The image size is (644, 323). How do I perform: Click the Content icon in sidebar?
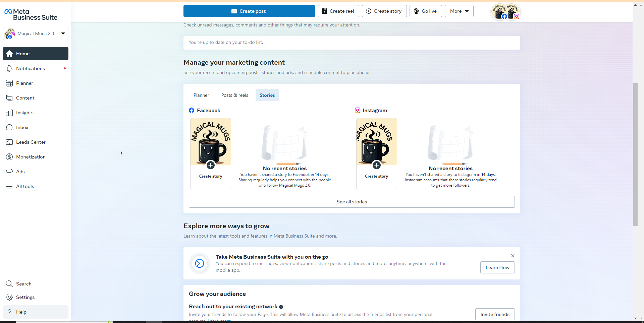tap(9, 98)
